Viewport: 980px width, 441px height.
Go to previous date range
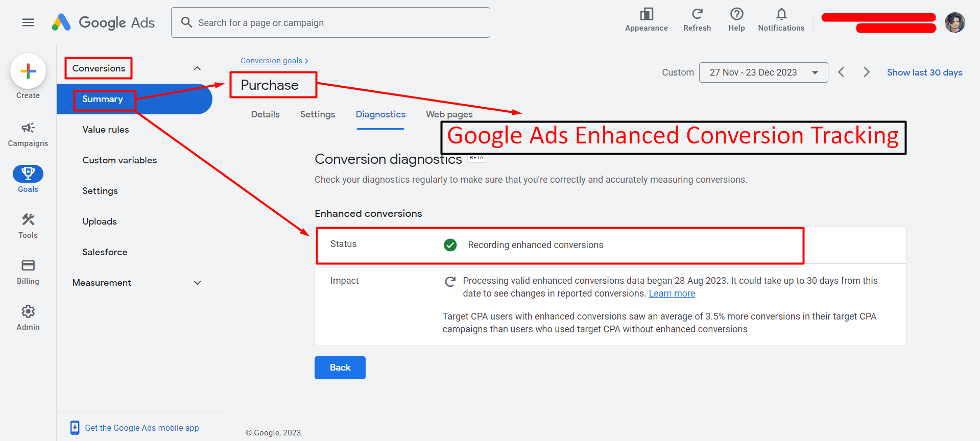(x=841, y=72)
